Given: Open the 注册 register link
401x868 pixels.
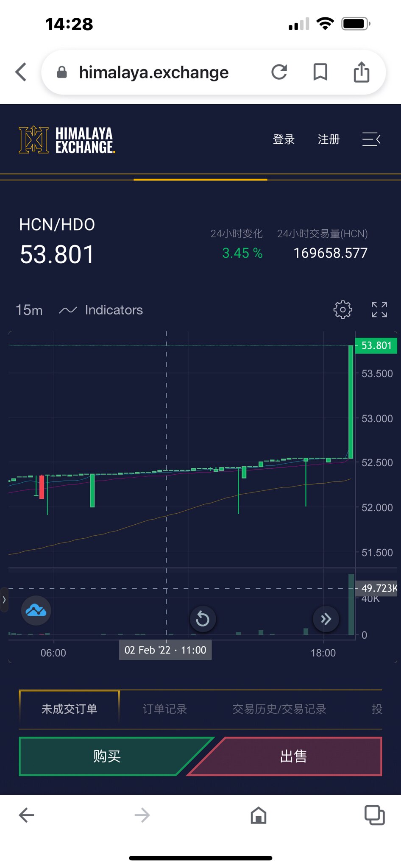Looking at the screenshot, I should [329, 139].
